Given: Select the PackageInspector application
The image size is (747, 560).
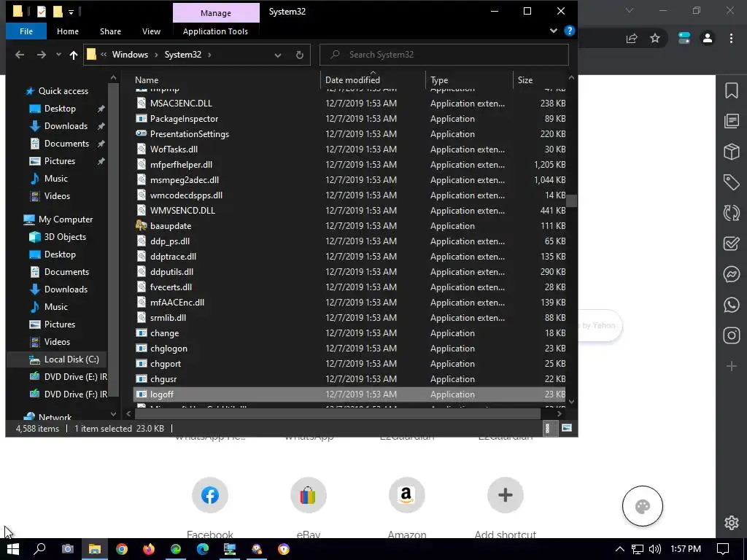Looking at the screenshot, I should point(184,119).
